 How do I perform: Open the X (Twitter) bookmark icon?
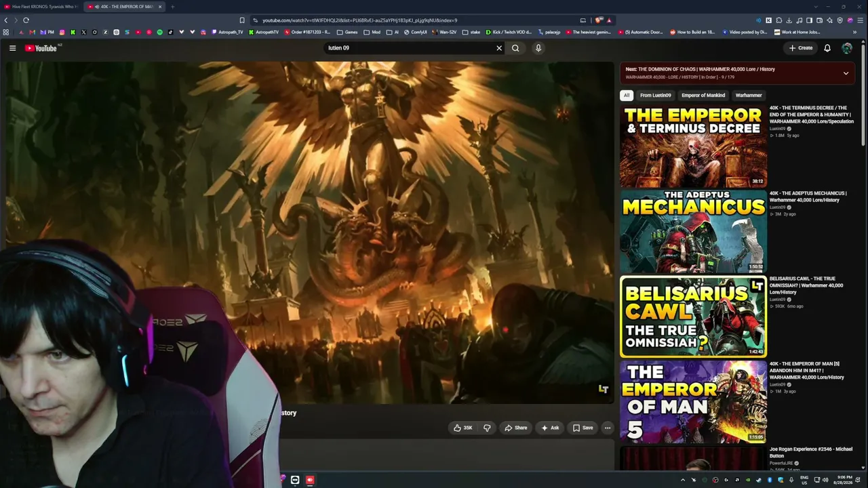(x=83, y=32)
